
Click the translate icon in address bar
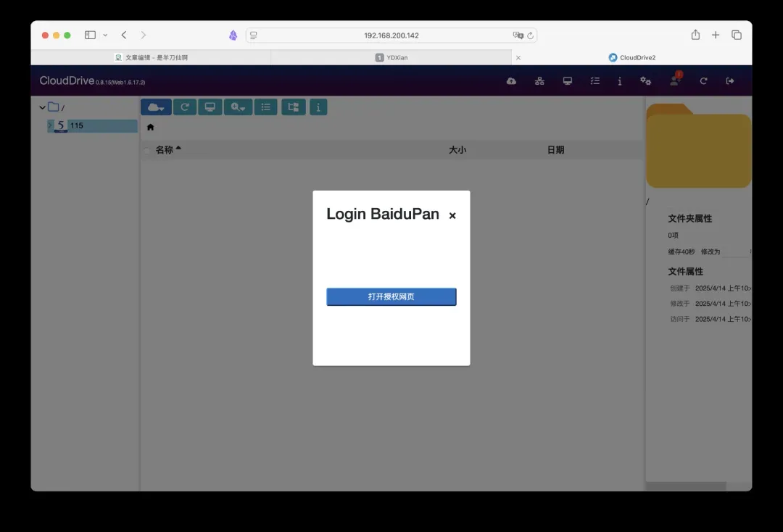[518, 36]
